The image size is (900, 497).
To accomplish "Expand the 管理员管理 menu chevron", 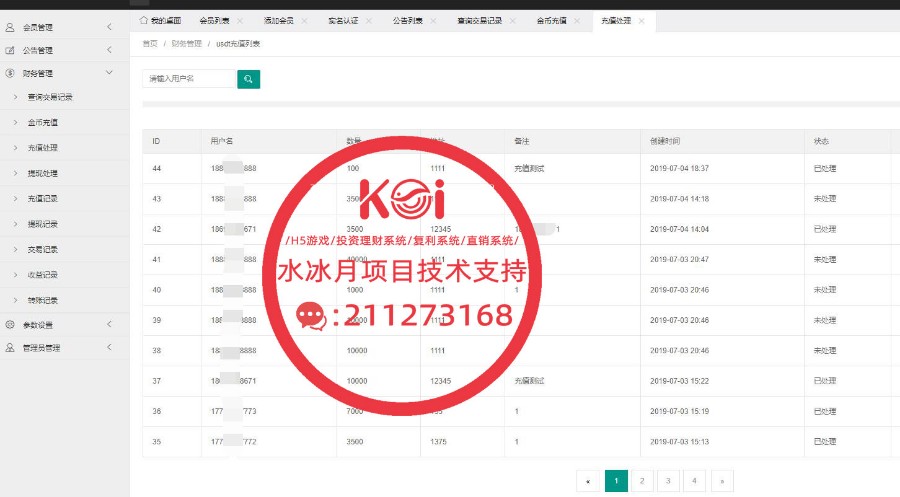I will [109, 347].
